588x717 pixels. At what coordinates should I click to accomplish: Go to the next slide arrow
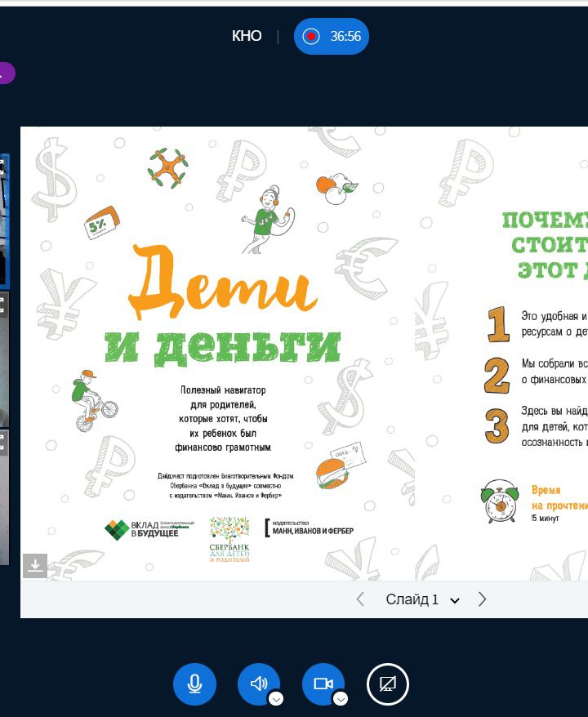[x=482, y=599]
